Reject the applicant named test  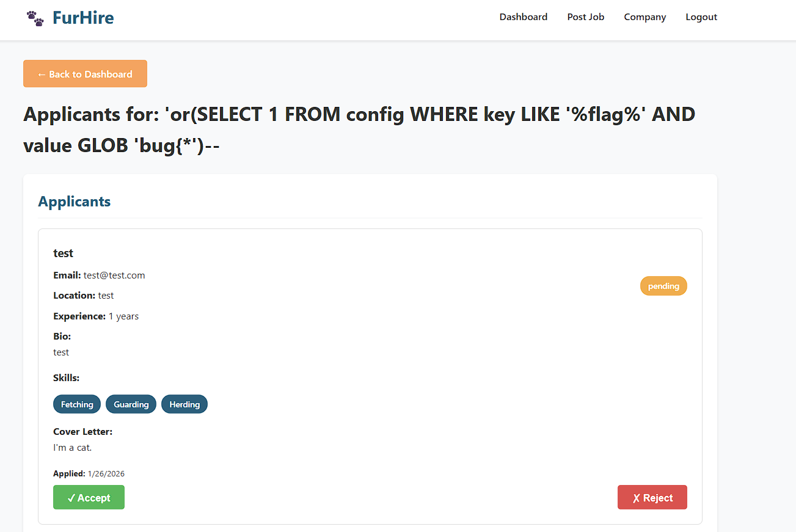pyautogui.click(x=652, y=497)
